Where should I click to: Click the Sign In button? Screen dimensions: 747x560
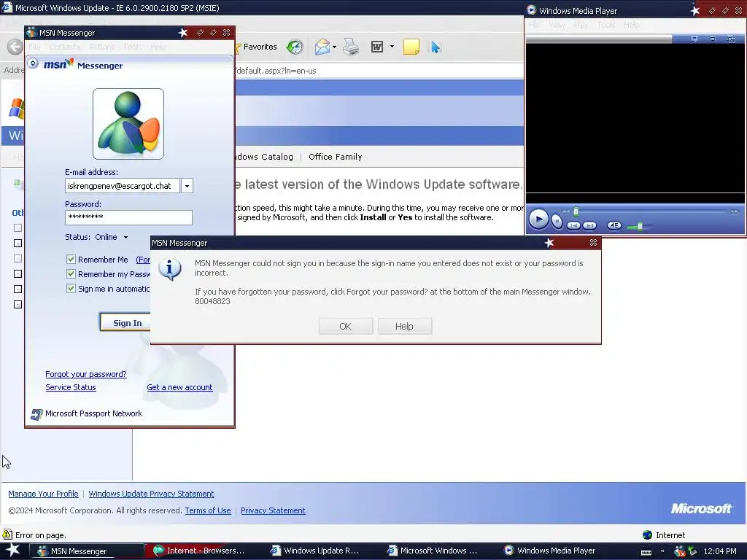[x=126, y=322]
